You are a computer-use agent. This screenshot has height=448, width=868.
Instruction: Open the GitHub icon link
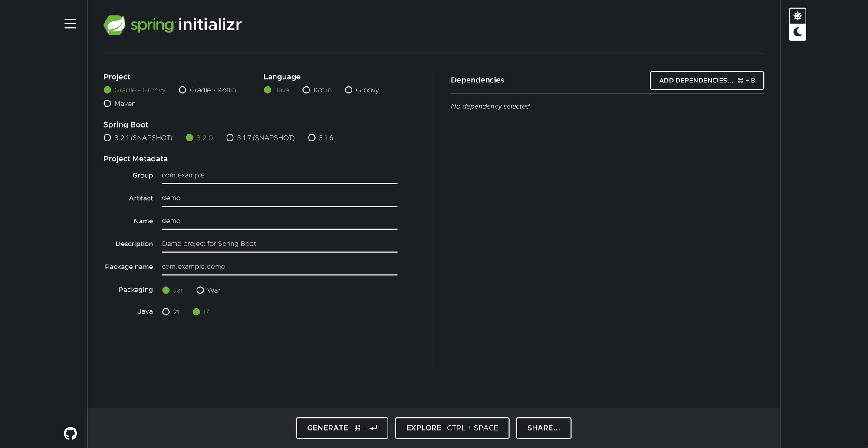[70, 433]
